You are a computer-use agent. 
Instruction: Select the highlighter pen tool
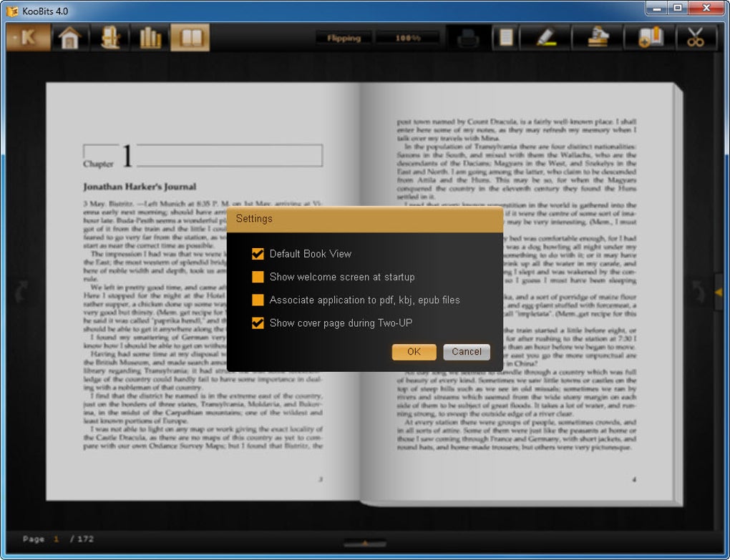(545, 38)
